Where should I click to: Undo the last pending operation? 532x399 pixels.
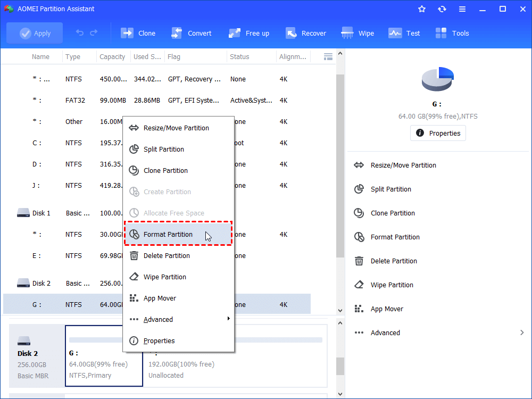(x=80, y=33)
